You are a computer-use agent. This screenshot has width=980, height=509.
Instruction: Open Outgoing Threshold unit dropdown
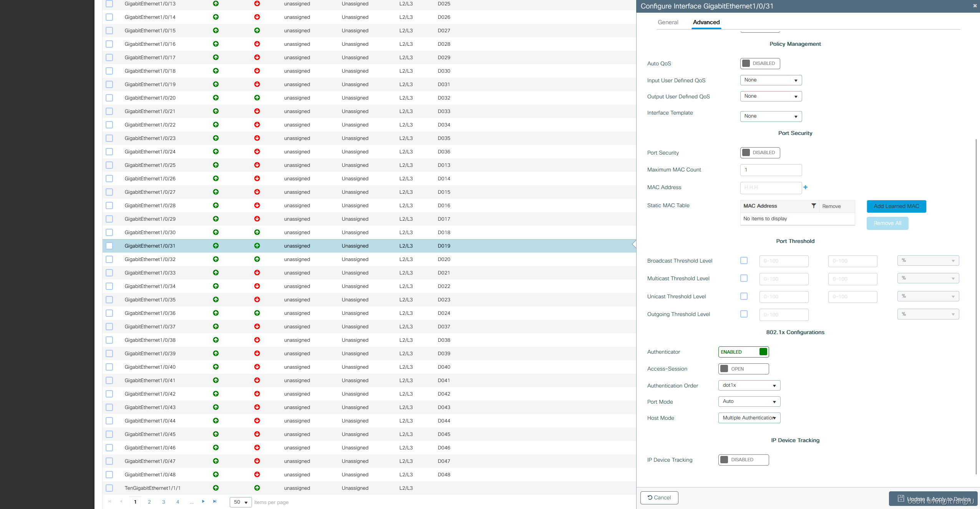[928, 314]
